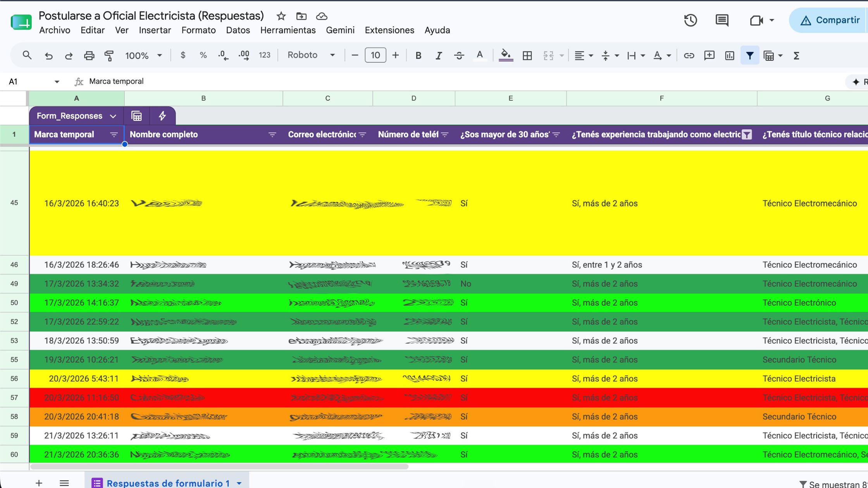Click the redo arrow in toolbar

coord(69,56)
